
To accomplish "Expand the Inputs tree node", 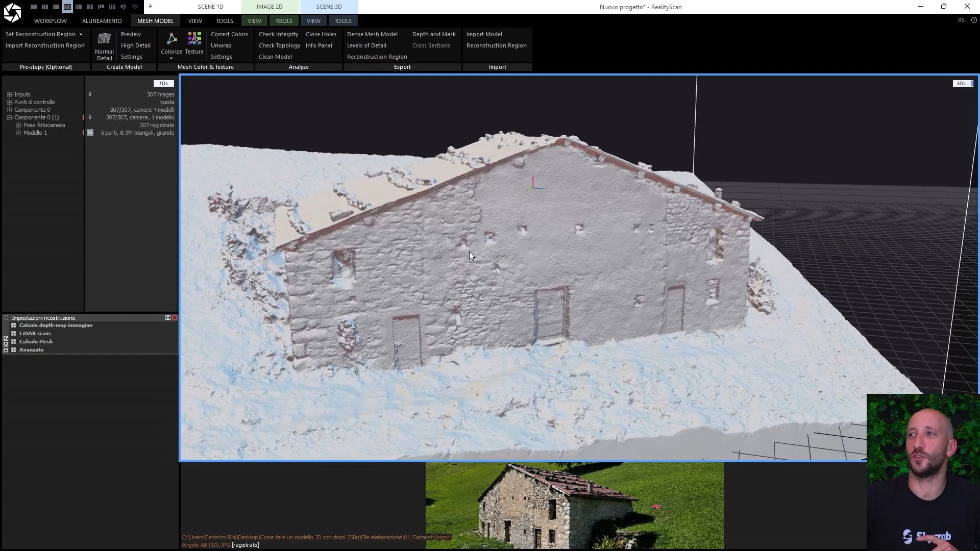I will (9, 94).
